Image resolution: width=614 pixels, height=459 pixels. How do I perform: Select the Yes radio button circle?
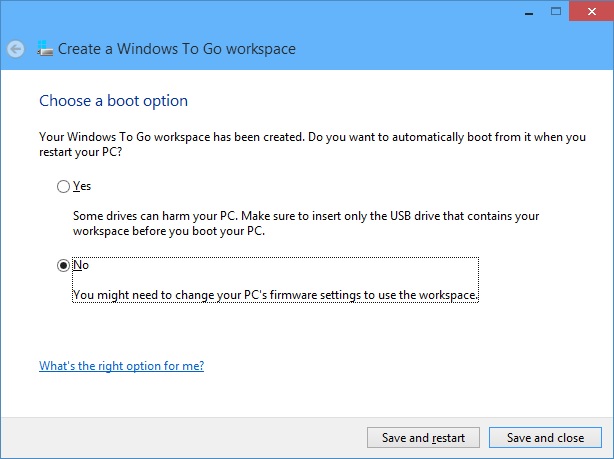(x=63, y=186)
